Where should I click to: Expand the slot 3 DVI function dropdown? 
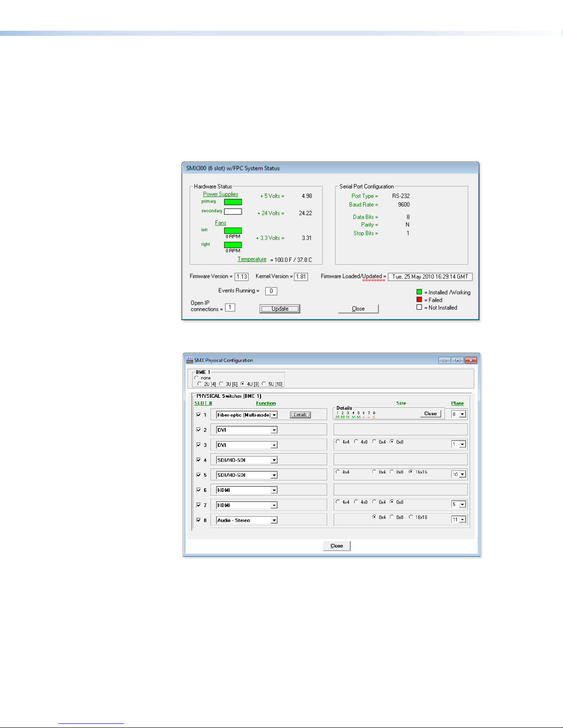pos(274,445)
